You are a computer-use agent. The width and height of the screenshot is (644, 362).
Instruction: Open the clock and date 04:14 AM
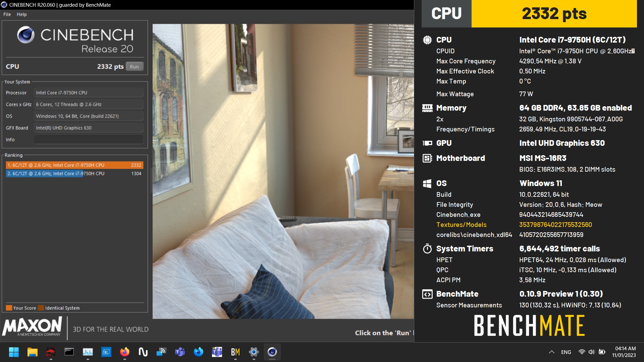coord(625,352)
